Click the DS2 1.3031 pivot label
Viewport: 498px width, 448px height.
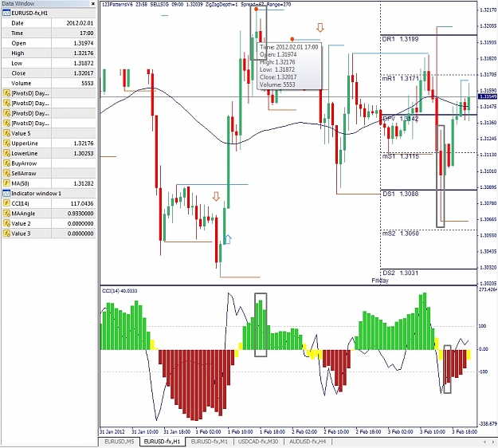(401, 273)
